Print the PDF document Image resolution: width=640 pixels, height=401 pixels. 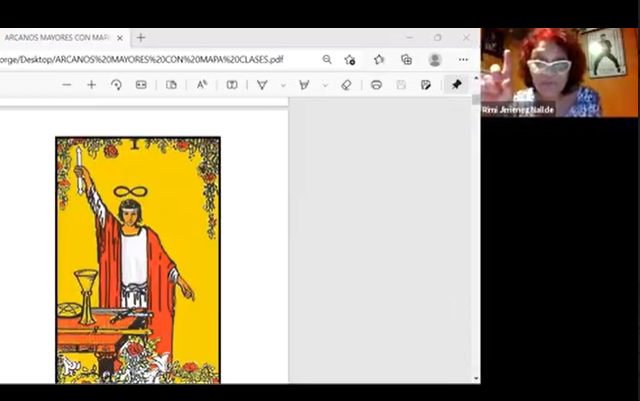(376, 85)
